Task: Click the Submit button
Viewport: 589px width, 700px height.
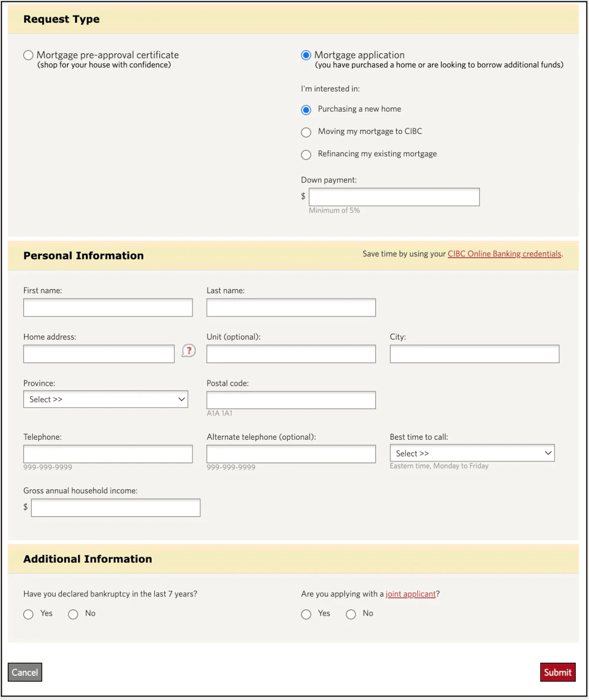Action: pos(557,672)
